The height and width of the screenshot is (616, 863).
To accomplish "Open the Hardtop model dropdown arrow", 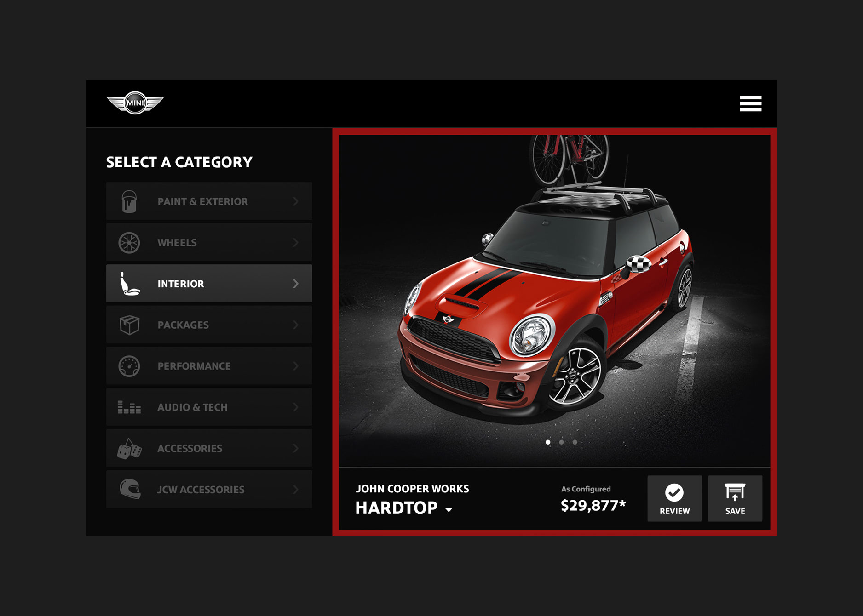I will pos(449,510).
